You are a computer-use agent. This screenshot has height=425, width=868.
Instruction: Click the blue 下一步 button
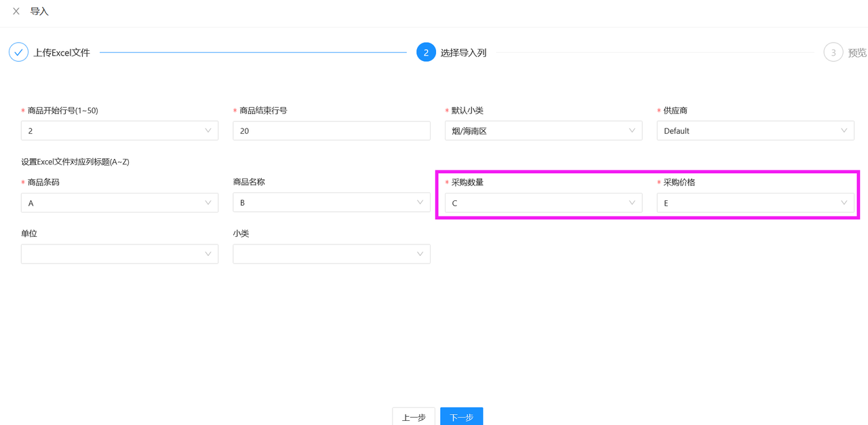pyautogui.click(x=462, y=417)
